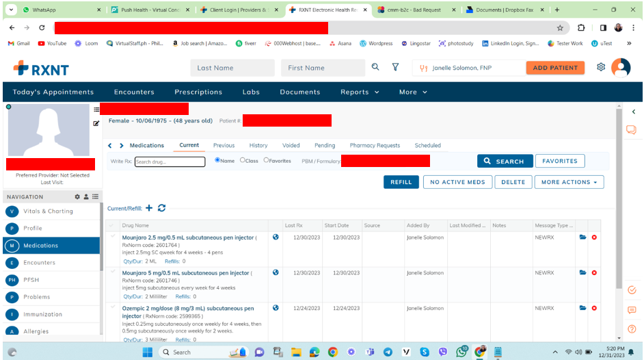
Task: Open the settings gear in RXNT header
Action: (x=601, y=67)
